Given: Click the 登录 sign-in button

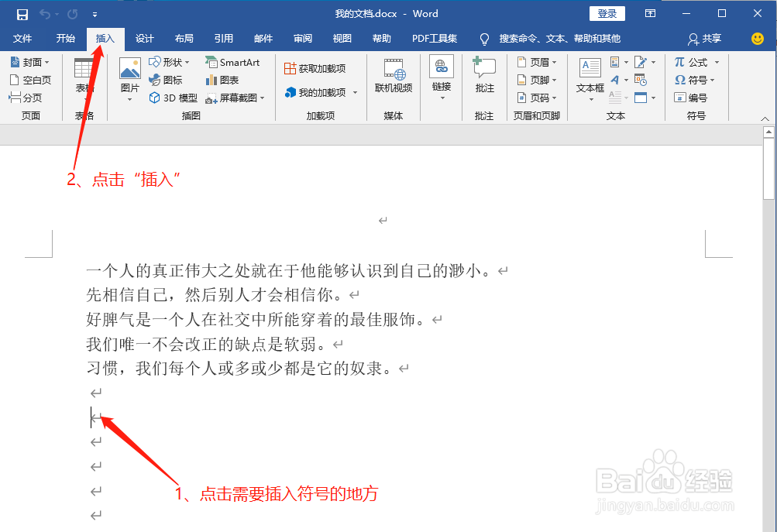Looking at the screenshot, I should click(x=607, y=14).
